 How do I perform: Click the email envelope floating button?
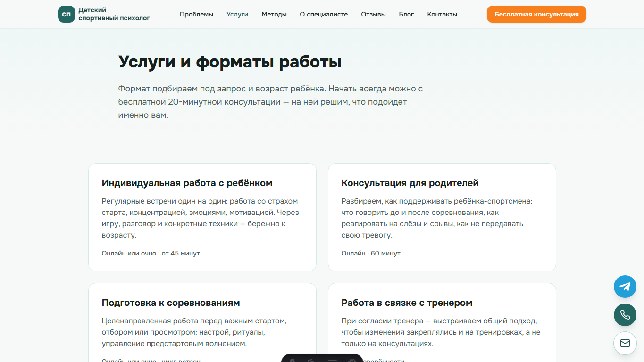(625, 343)
